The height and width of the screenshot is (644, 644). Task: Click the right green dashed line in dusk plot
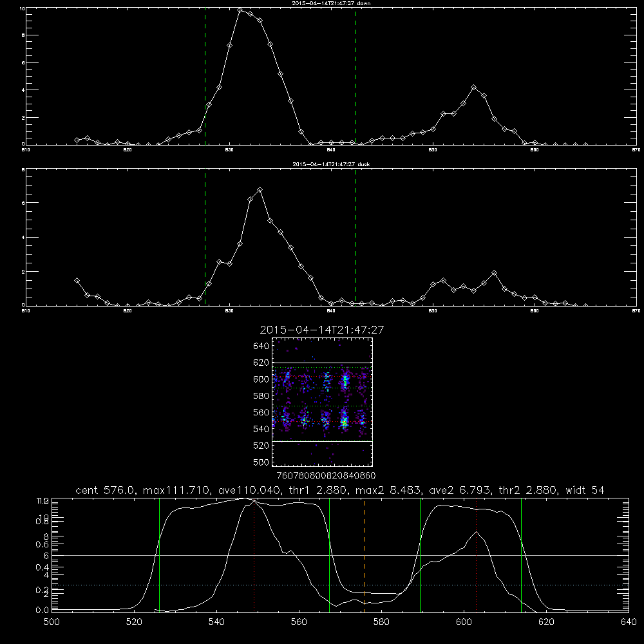355,237
